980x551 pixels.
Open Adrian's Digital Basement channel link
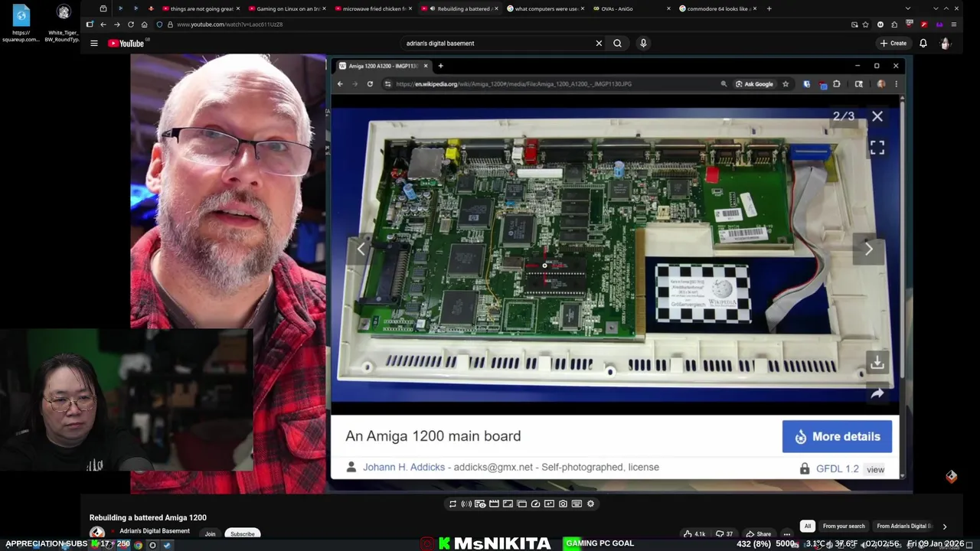point(155,530)
